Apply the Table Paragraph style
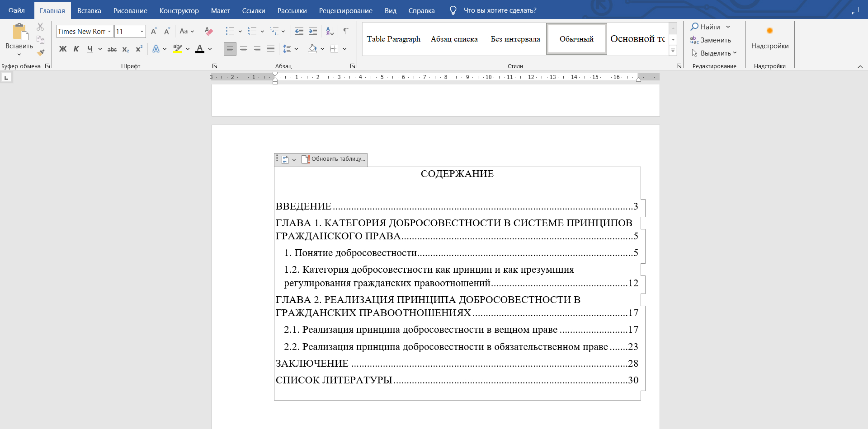 click(393, 39)
